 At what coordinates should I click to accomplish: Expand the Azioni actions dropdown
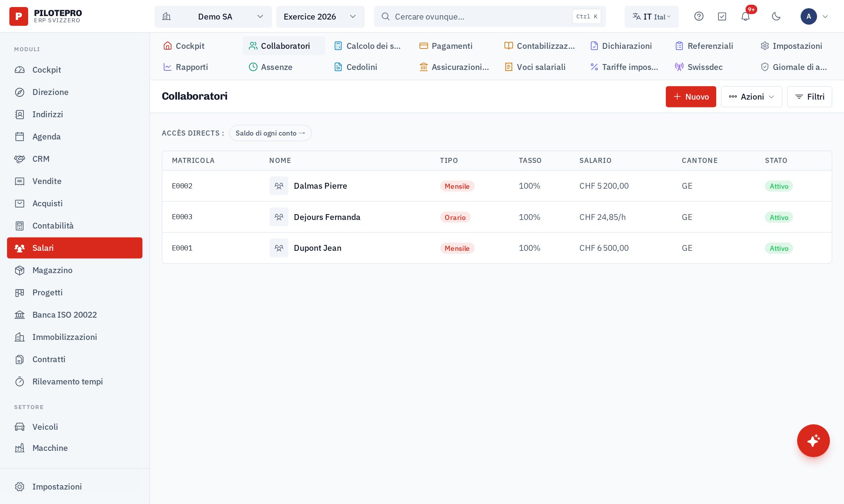[x=751, y=97]
